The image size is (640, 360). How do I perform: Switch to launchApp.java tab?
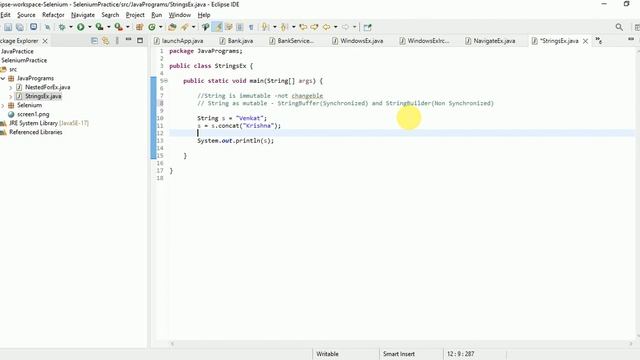pos(178,41)
